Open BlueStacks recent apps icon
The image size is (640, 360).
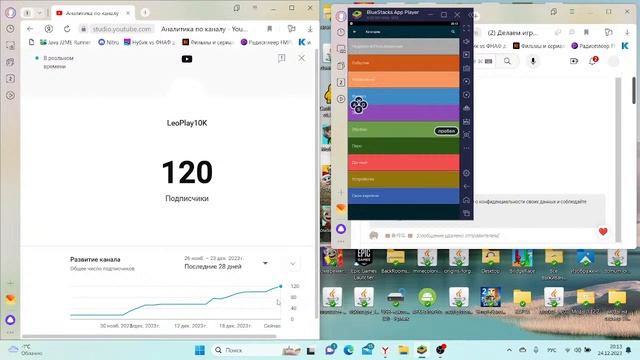467,213
